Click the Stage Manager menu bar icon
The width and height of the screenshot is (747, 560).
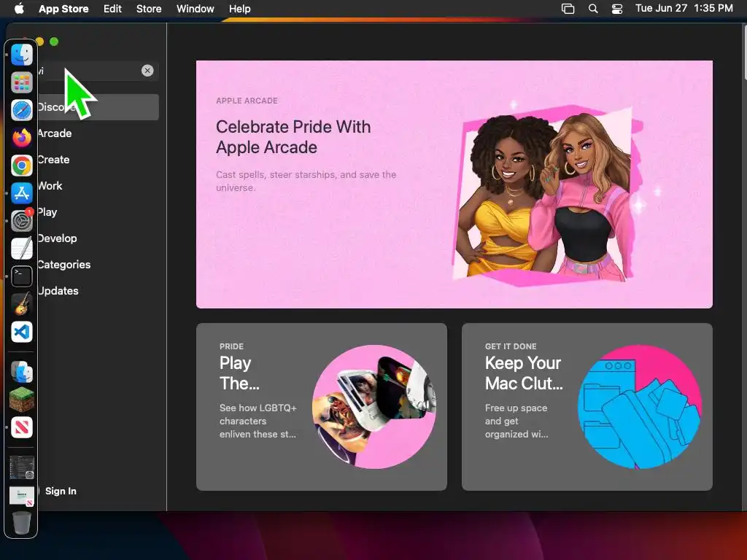point(568,9)
